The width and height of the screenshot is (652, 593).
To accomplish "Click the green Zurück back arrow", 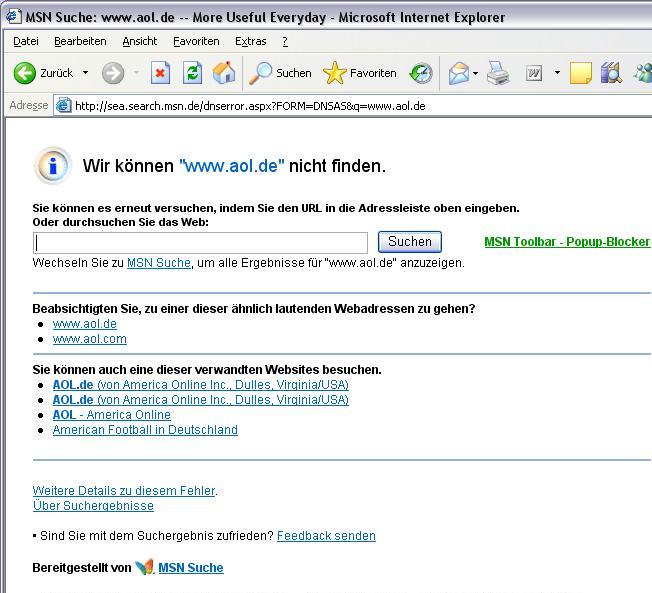I will coord(25,73).
